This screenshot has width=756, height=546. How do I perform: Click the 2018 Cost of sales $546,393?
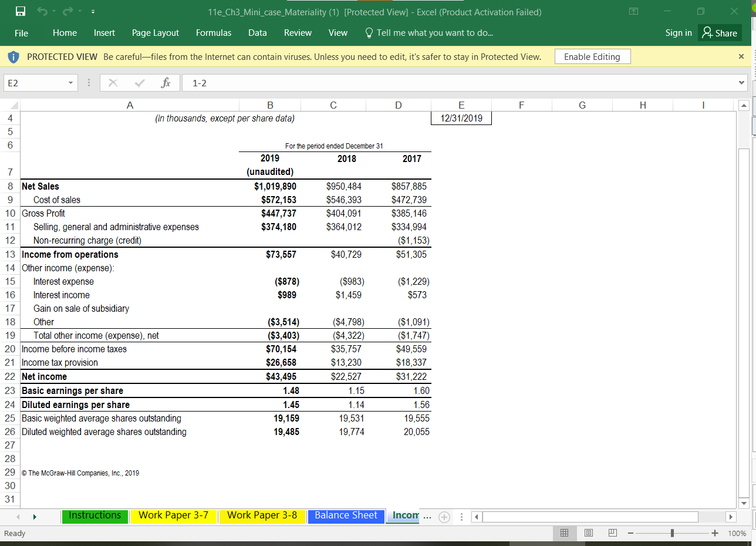[x=333, y=200]
